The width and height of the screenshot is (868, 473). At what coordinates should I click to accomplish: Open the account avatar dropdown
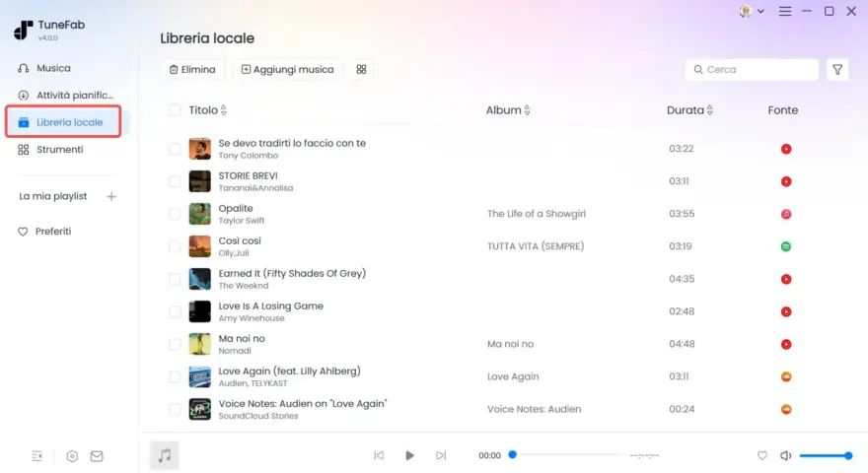click(752, 11)
